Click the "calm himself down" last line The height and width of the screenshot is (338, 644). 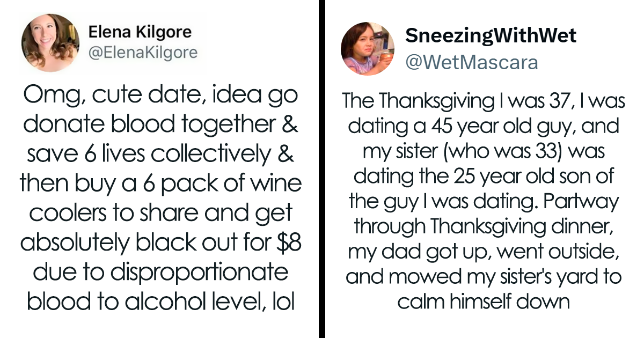(483, 302)
